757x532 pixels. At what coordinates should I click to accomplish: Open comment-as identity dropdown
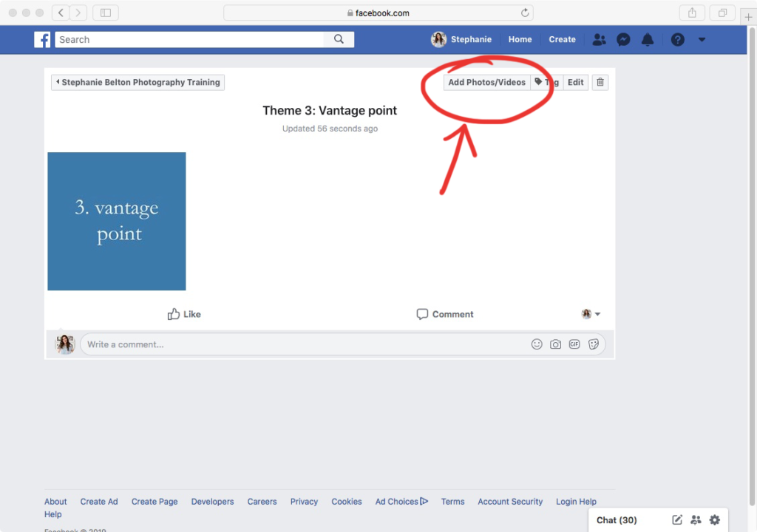tap(591, 314)
